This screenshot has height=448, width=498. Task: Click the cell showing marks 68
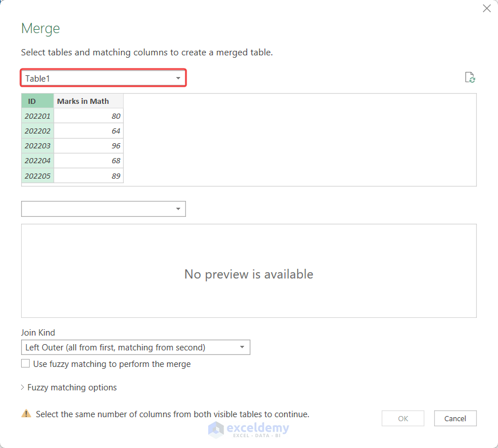coord(115,160)
